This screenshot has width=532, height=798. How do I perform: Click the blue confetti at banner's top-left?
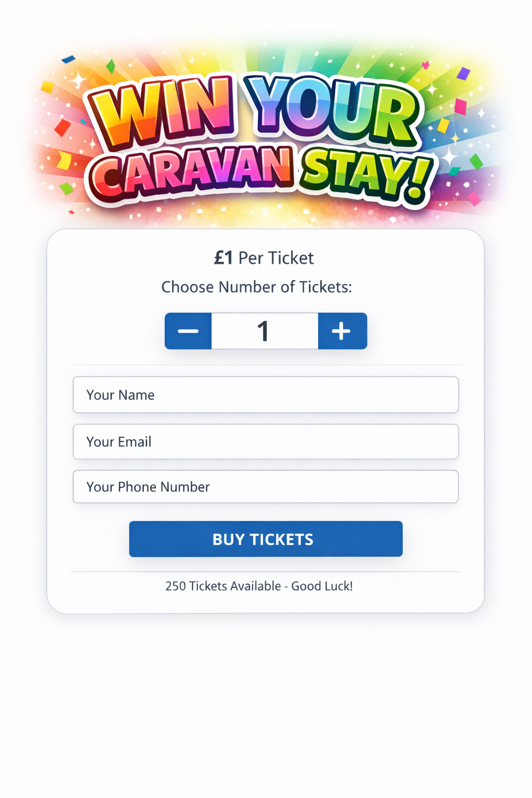(68, 60)
